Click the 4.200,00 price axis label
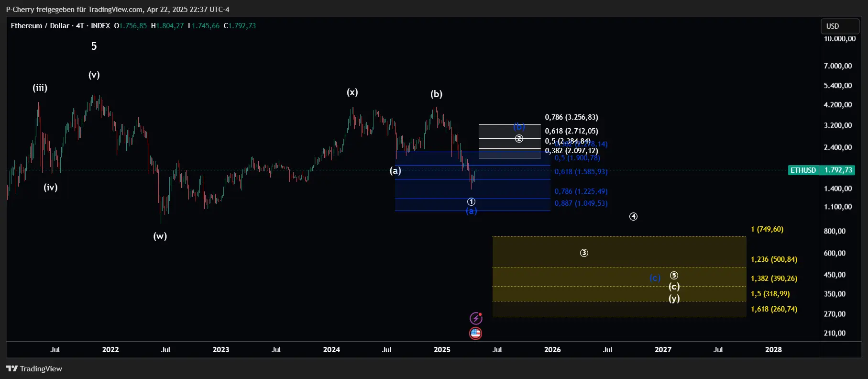 (x=838, y=105)
